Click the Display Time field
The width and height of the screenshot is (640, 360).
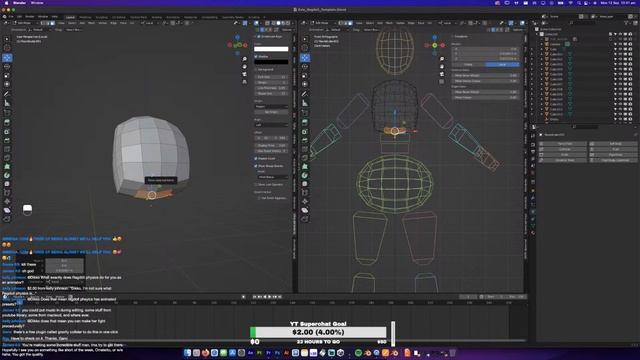click(271, 145)
